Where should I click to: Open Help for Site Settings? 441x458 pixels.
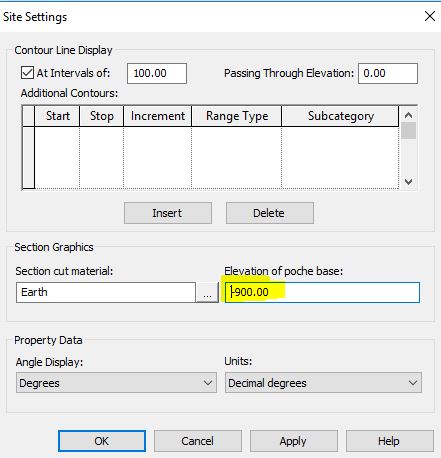click(390, 441)
